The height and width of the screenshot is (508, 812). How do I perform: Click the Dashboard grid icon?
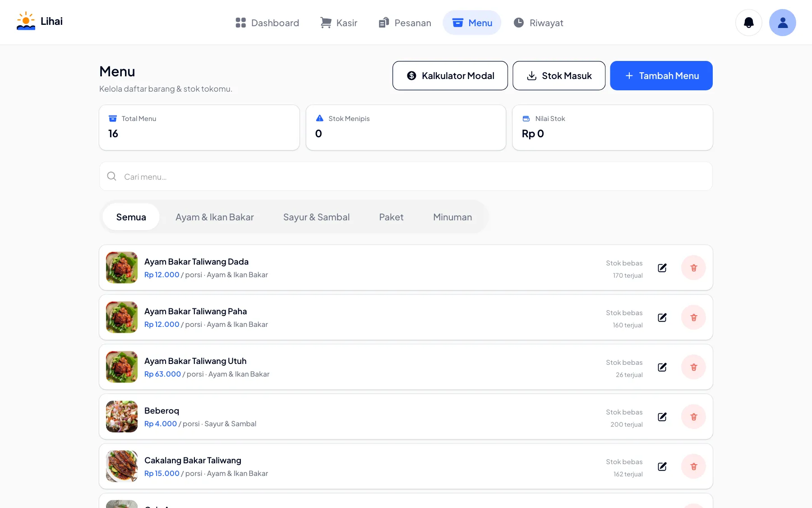[241, 23]
